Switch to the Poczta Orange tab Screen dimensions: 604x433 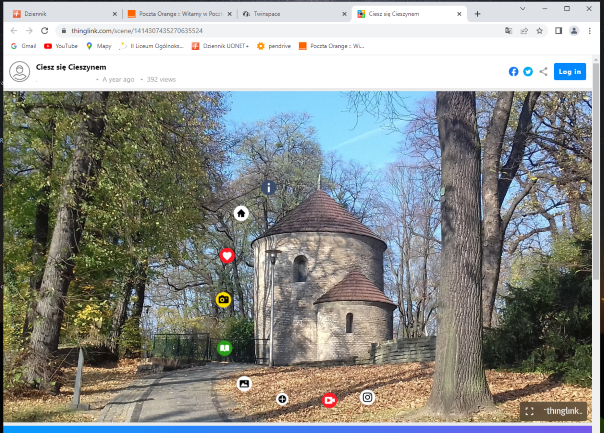180,14
